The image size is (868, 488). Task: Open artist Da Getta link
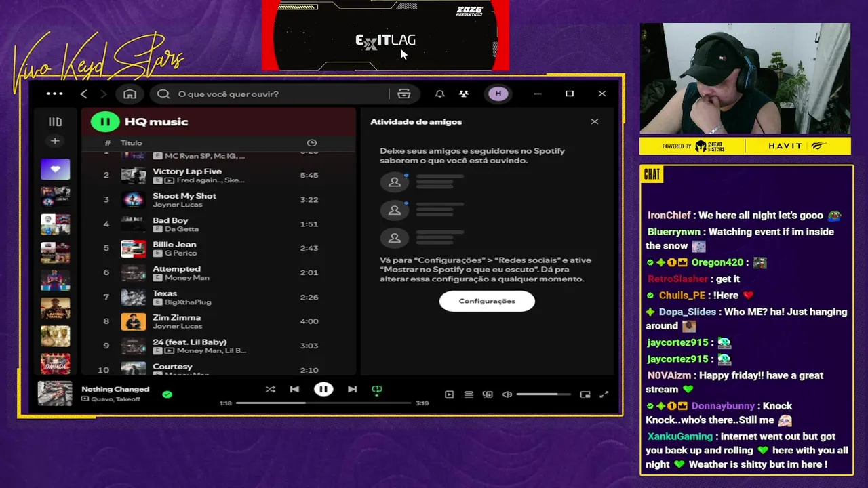pos(182,229)
